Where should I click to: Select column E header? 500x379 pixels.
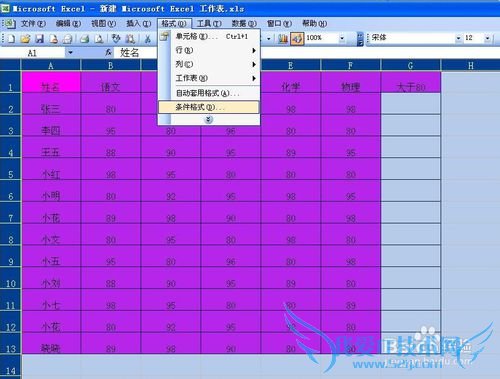click(290, 65)
